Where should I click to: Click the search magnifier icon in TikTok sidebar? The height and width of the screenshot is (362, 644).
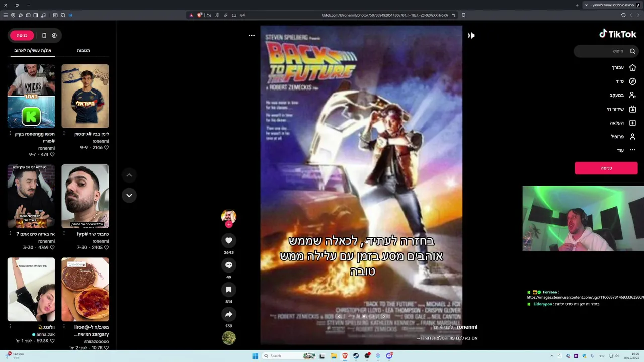(632, 51)
